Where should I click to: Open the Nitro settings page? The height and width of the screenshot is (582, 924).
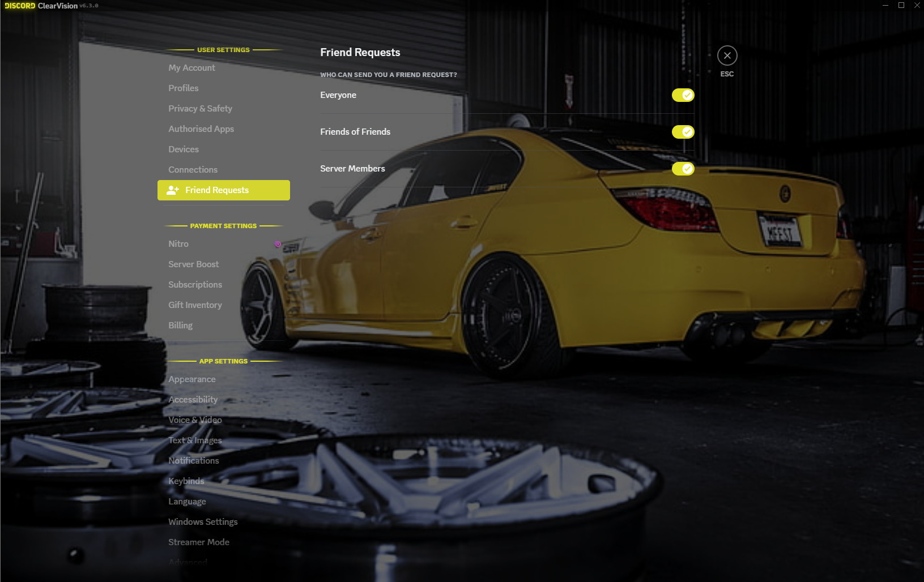click(x=224, y=244)
